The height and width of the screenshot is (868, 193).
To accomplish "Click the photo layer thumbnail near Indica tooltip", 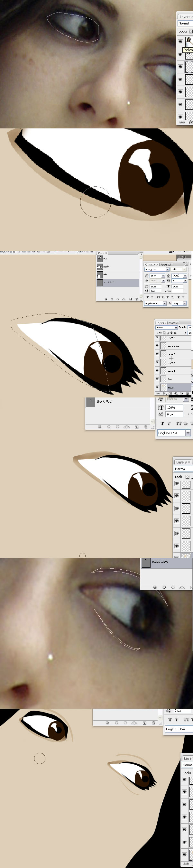I will coord(189,42).
